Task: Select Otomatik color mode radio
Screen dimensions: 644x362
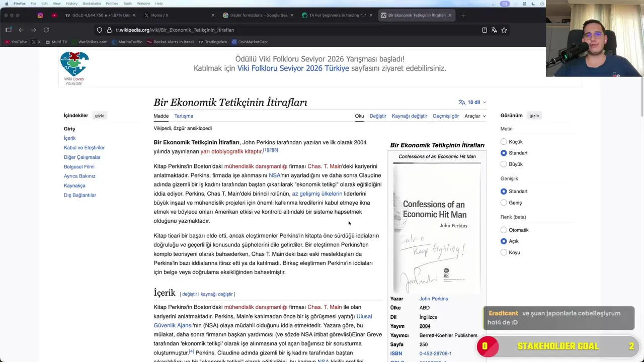Action: pyautogui.click(x=504, y=230)
